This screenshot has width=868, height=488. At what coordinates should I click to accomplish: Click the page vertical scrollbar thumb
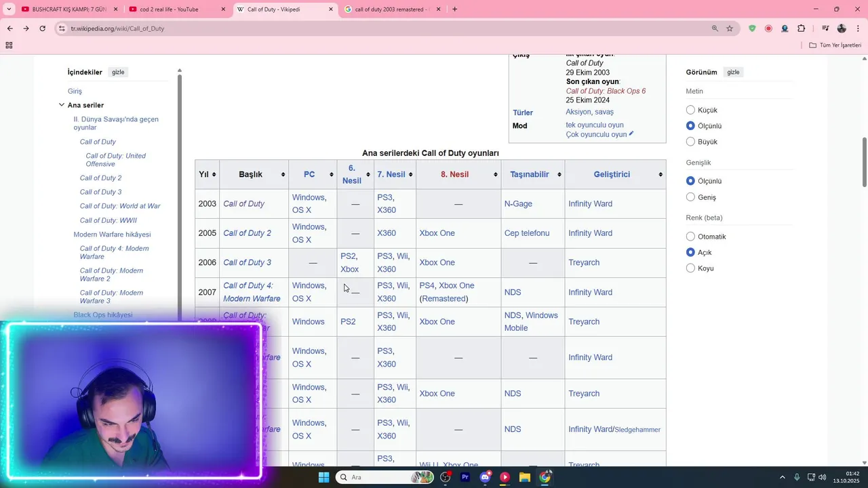coord(865,163)
